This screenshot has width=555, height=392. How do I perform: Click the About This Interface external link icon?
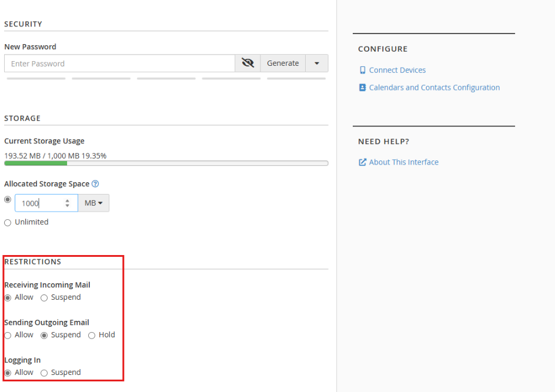tap(362, 162)
